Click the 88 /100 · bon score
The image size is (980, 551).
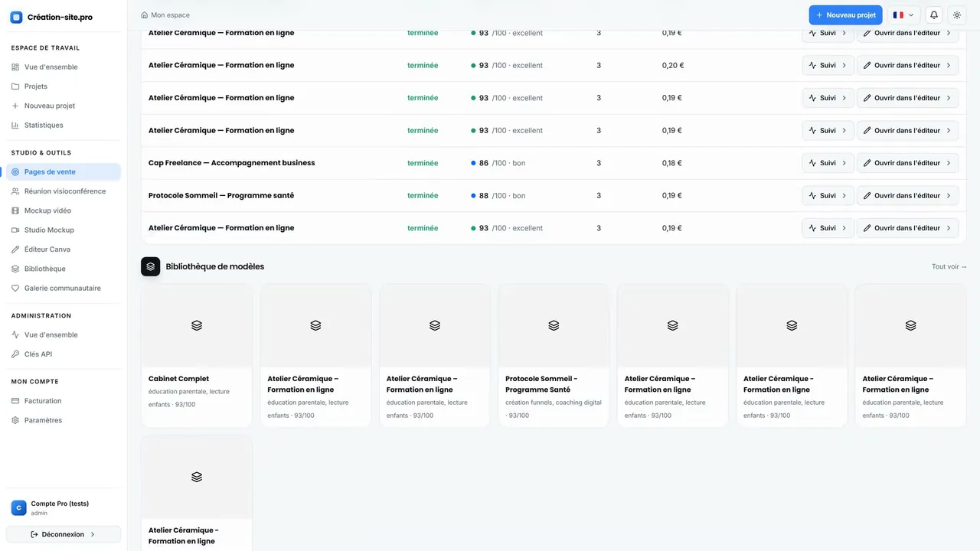498,196
